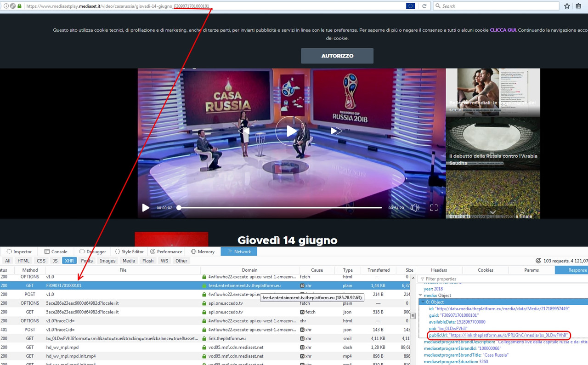Select the Network devtools tab

click(239, 251)
